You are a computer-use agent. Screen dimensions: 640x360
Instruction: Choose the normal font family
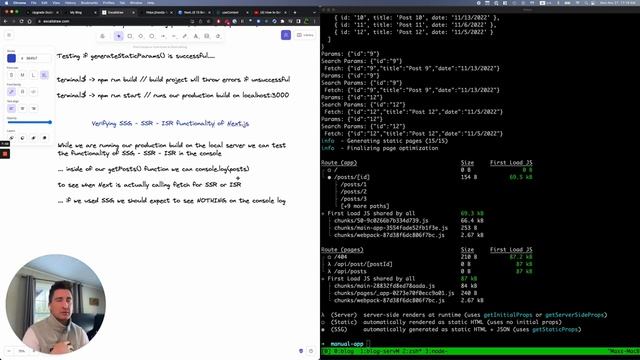click(x=22, y=92)
